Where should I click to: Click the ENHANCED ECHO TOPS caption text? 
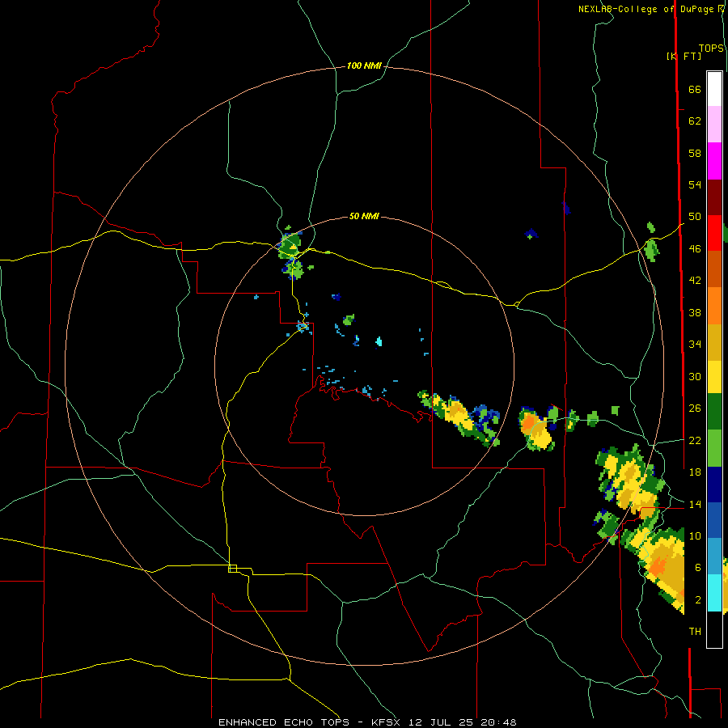point(284,722)
